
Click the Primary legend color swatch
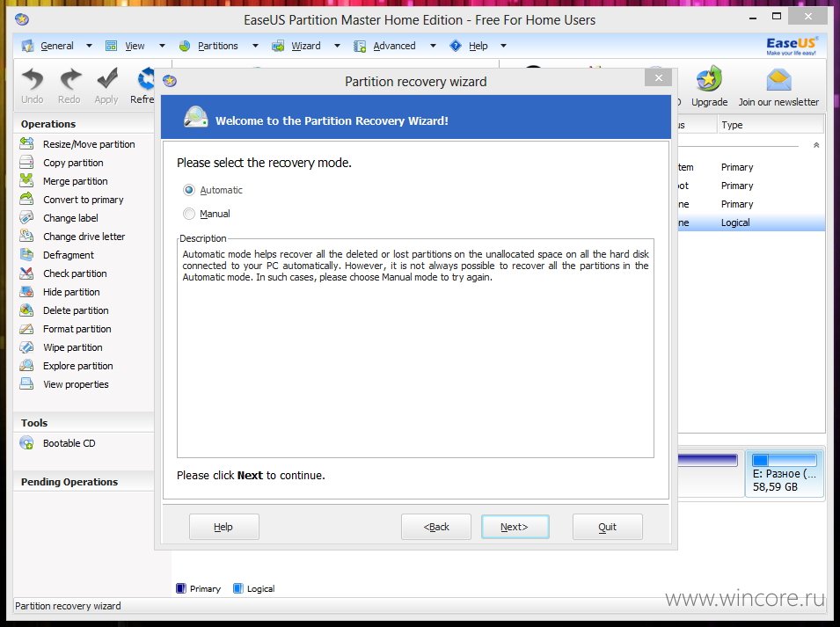point(181,588)
